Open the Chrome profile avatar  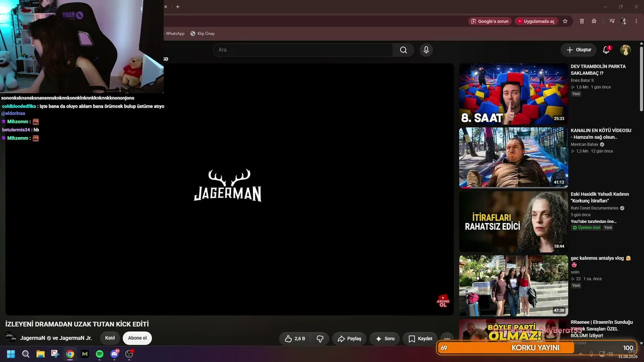click(x=624, y=21)
